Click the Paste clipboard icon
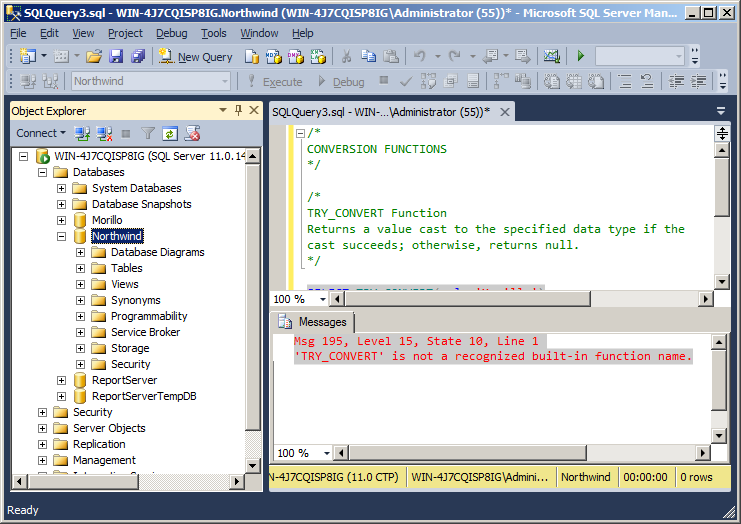741x524 pixels. click(x=390, y=56)
